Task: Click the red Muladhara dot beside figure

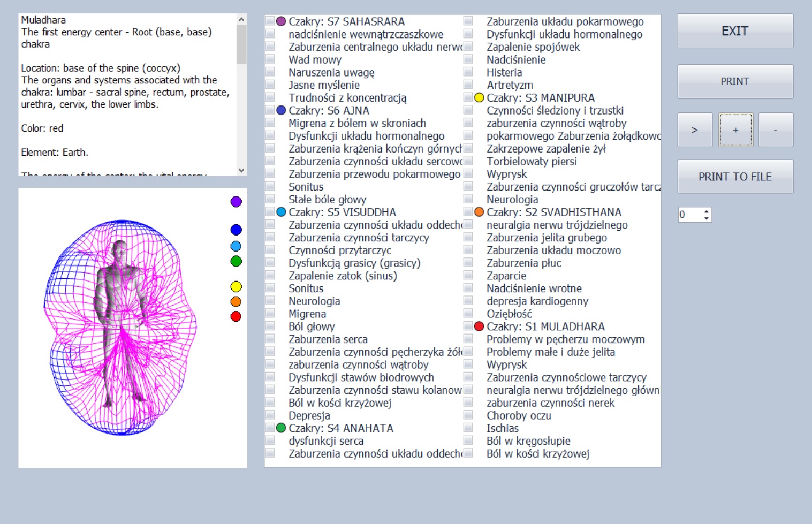Action: (236, 316)
